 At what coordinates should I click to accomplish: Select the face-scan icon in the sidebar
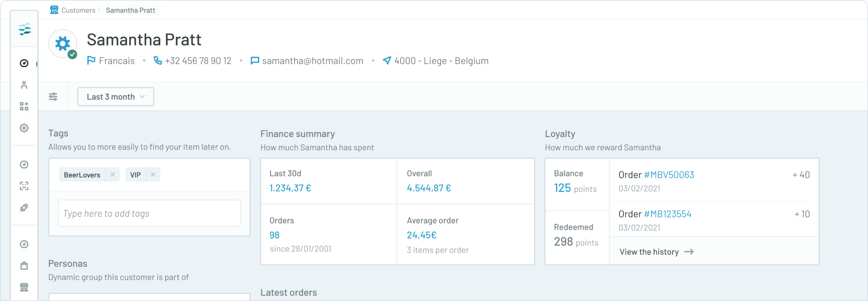24,186
